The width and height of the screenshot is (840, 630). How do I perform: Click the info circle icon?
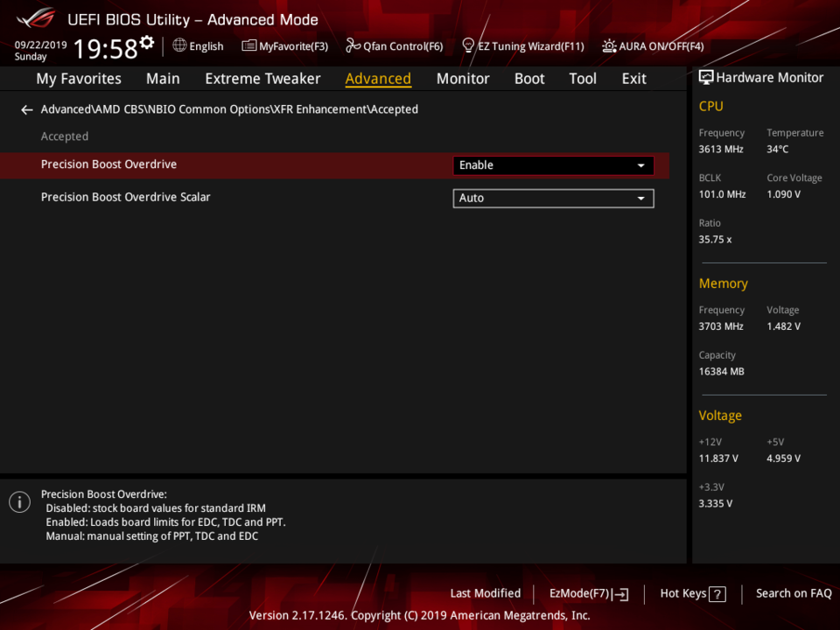tap(20, 502)
